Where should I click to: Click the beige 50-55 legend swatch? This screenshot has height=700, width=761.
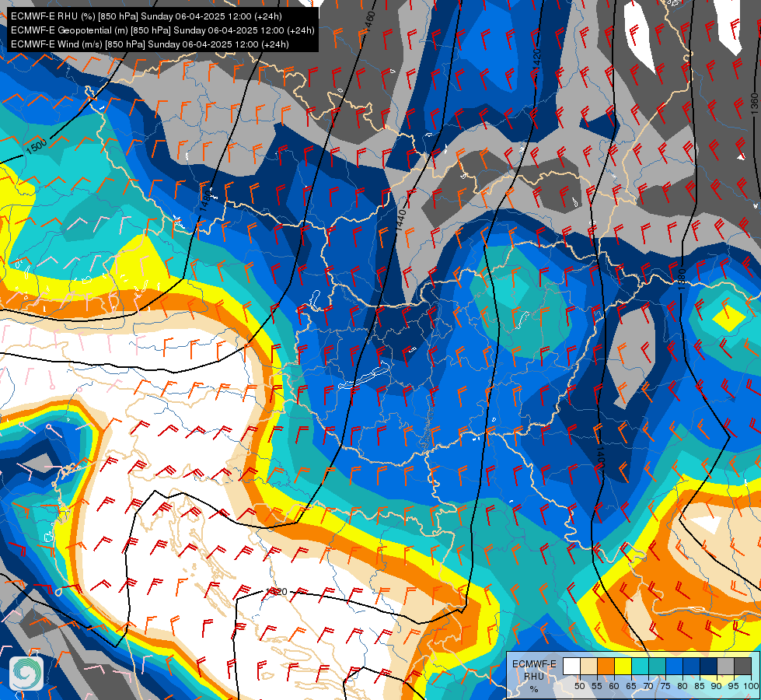[x=588, y=666]
